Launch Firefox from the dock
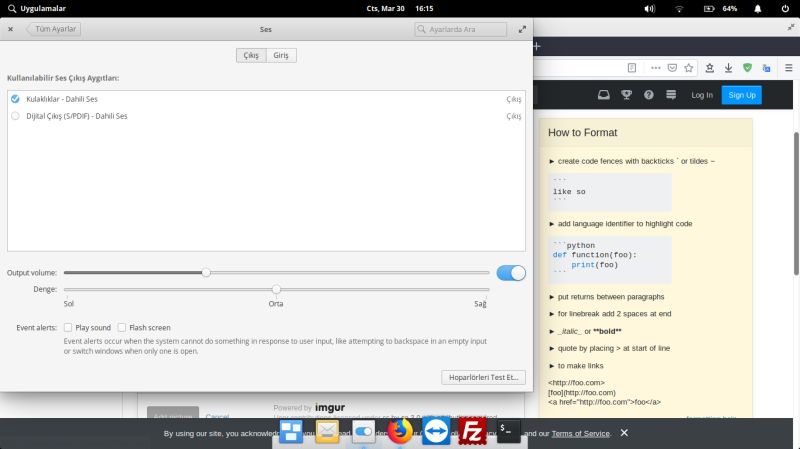This screenshot has height=449, width=800. [x=399, y=432]
